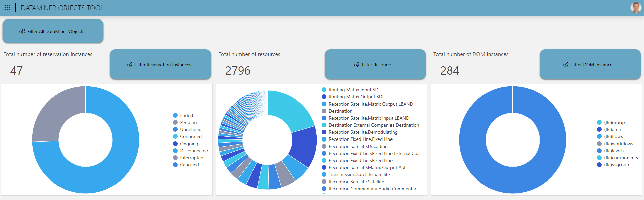The width and height of the screenshot is (644, 200).
Task: Click Filter Reservation Instances button
Action: [x=160, y=65]
